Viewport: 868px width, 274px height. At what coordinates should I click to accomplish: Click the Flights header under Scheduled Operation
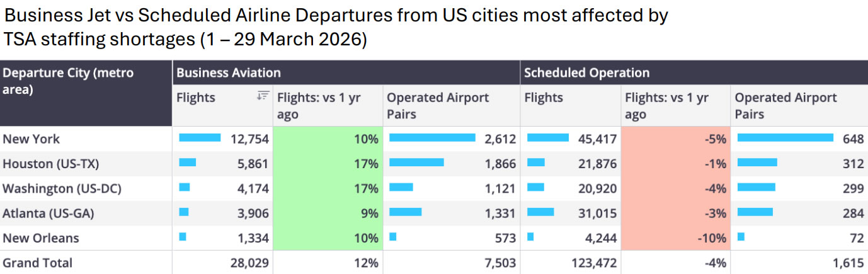pyautogui.click(x=544, y=98)
